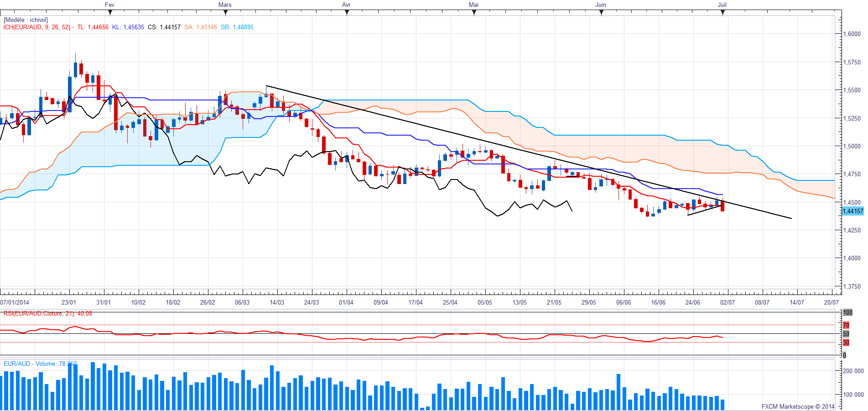The image size is (868, 411).
Task: Click the Juin month marker triangle
Action: coord(602,13)
